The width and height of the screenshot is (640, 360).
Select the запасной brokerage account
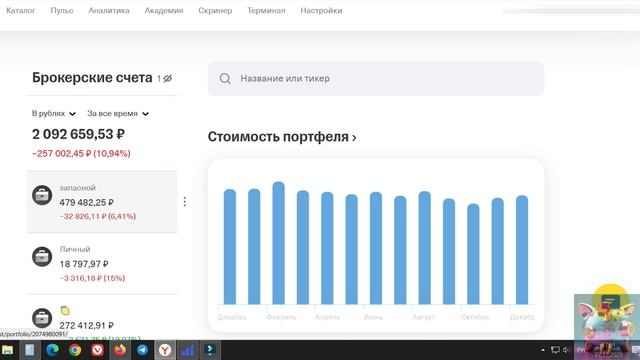click(102, 202)
